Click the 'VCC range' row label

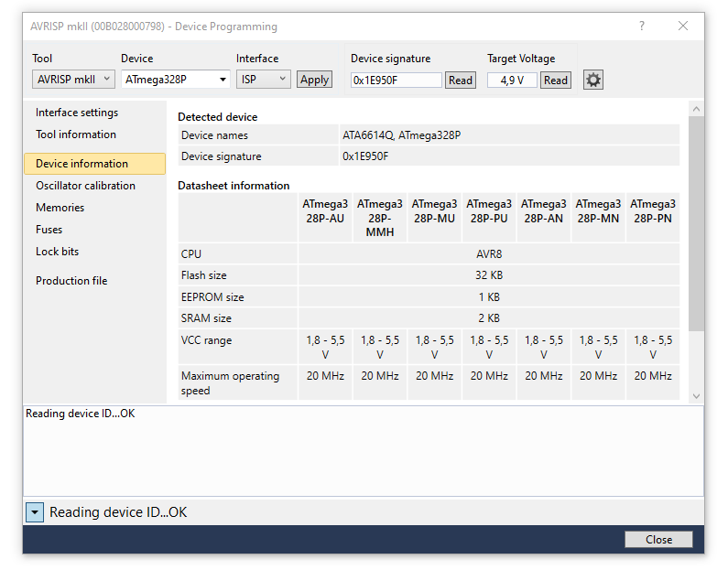pos(206,340)
